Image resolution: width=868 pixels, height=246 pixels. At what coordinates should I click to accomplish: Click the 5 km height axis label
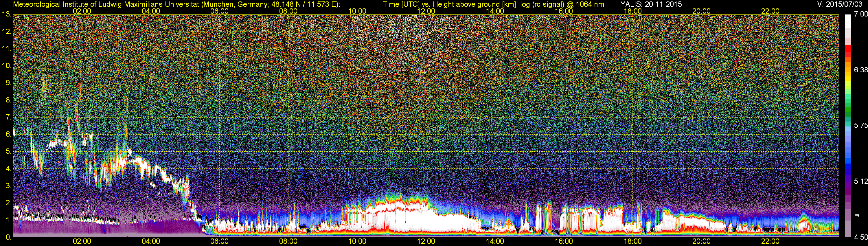(x=8, y=152)
